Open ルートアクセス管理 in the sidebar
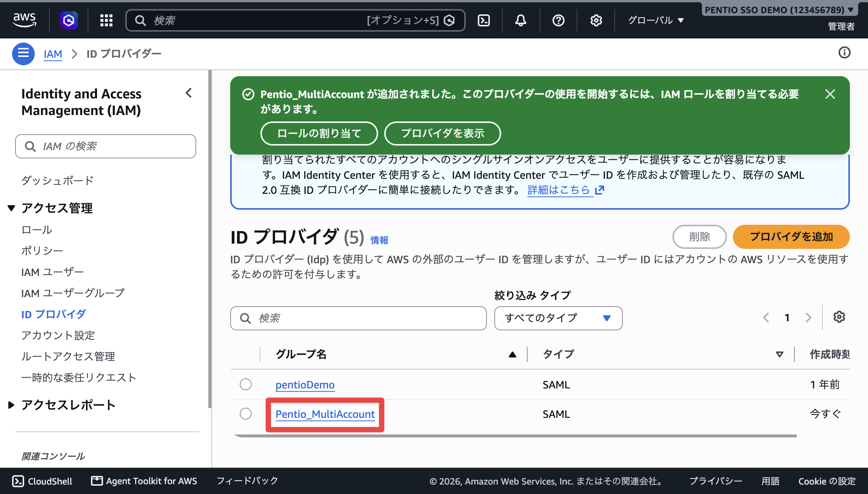Screen dimensions: 868x494 (68, 356)
